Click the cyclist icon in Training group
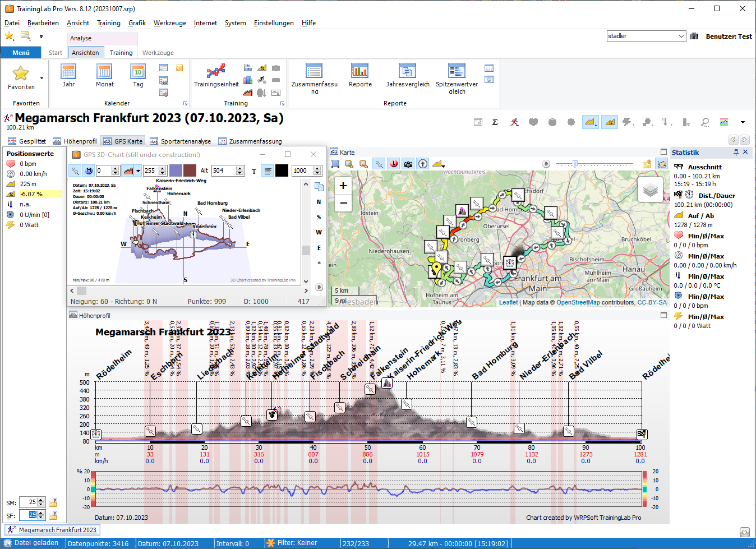This screenshot has height=549, width=756. [262, 80]
